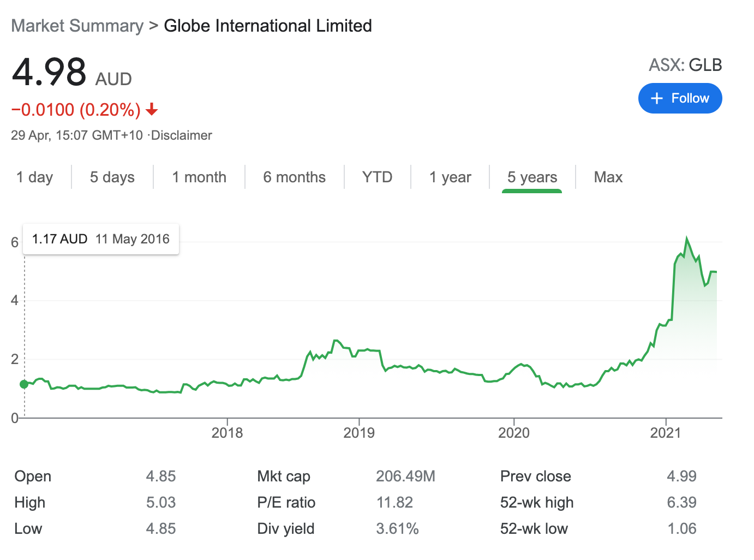Show year-to-date chart via YTD
754x560 pixels.
(x=378, y=177)
